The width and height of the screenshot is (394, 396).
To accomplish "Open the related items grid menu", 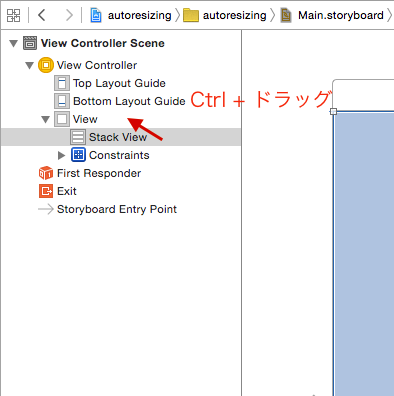I will 14,15.
